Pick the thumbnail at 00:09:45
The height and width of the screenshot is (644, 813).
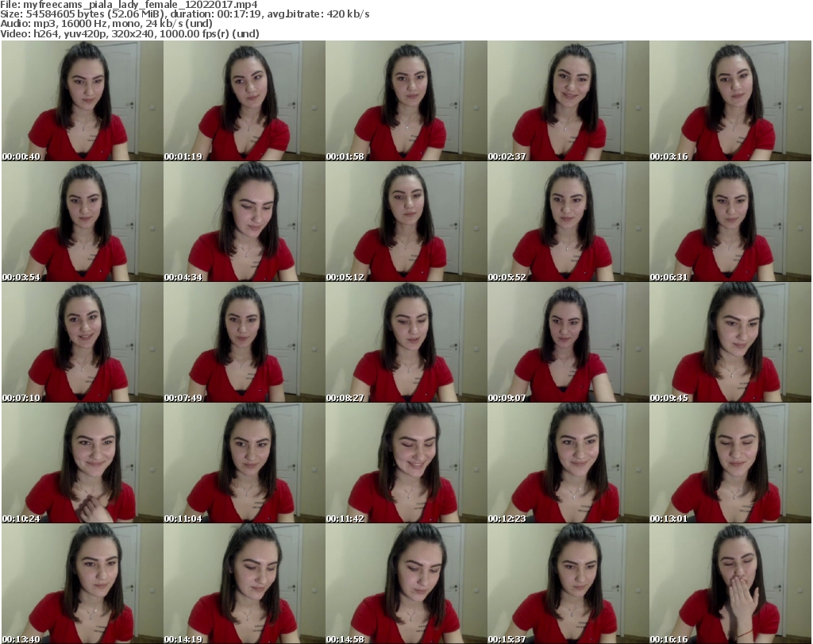click(730, 342)
